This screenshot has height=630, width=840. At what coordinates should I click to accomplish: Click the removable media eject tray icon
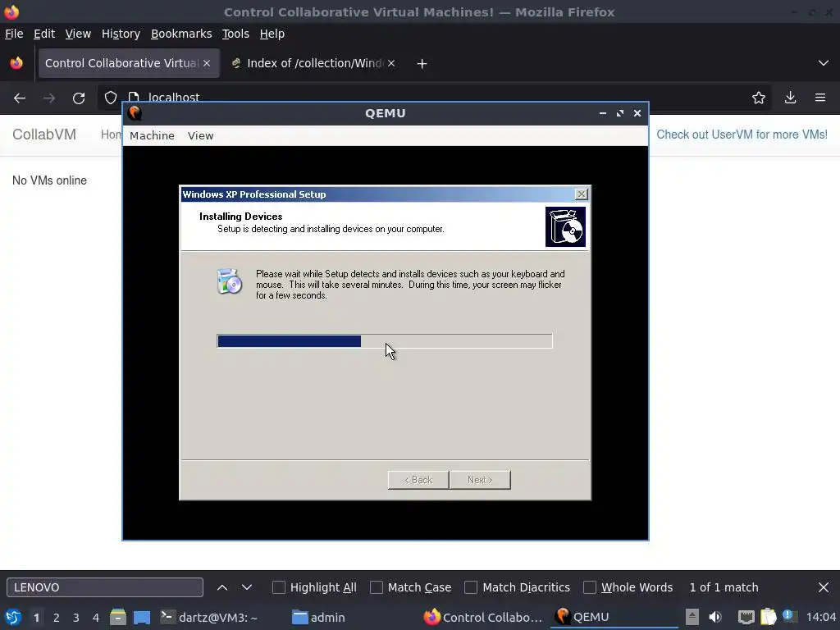(x=692, y=617)
